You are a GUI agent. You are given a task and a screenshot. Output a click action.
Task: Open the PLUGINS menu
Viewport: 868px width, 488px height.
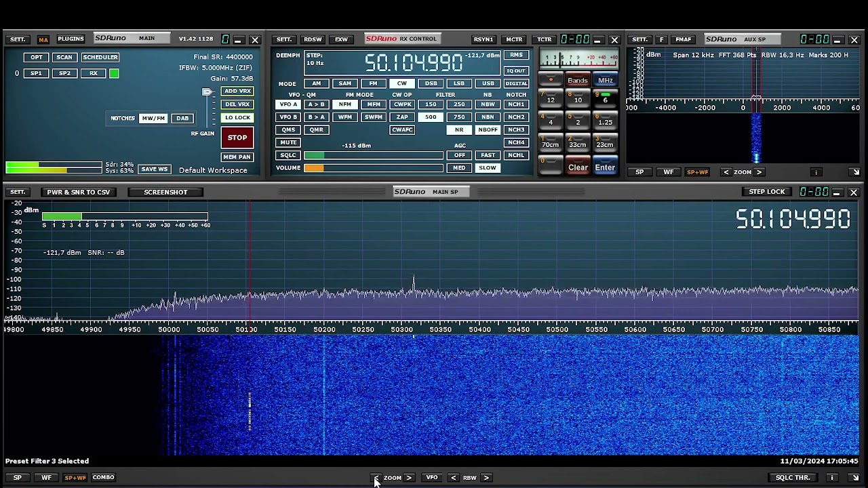(x=71, y=39)
